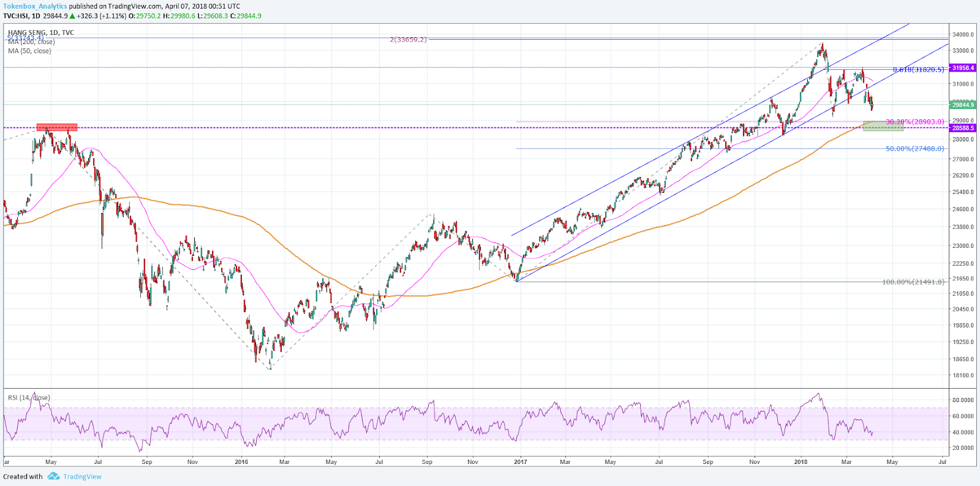The width and height of the screenshot is (980, 486).
Task: Click the MA (200, close) indicator label
Action: tap(31, 42)
